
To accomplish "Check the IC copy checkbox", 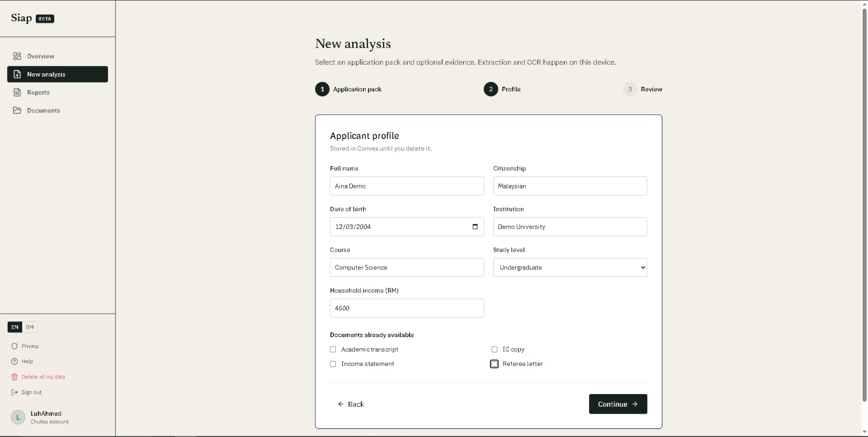I will [494, 350].
